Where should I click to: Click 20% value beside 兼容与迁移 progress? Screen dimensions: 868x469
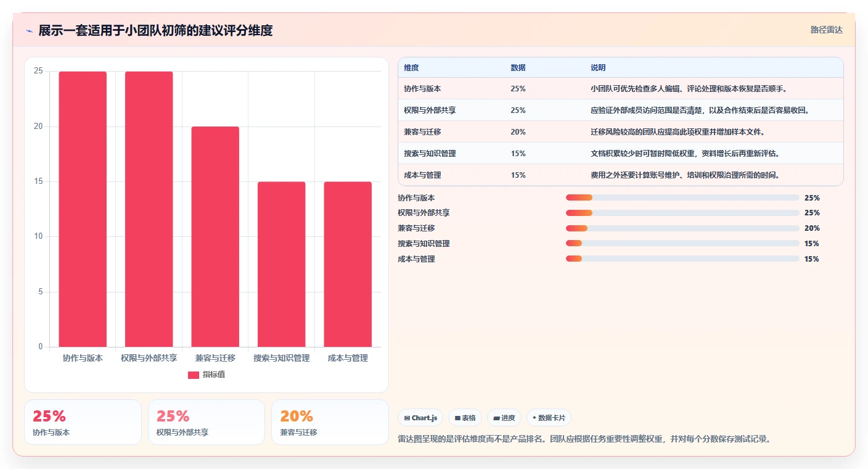point(812,228)
